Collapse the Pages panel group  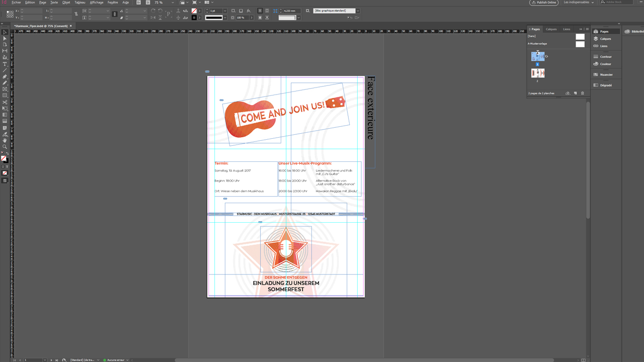pos(581,29)
